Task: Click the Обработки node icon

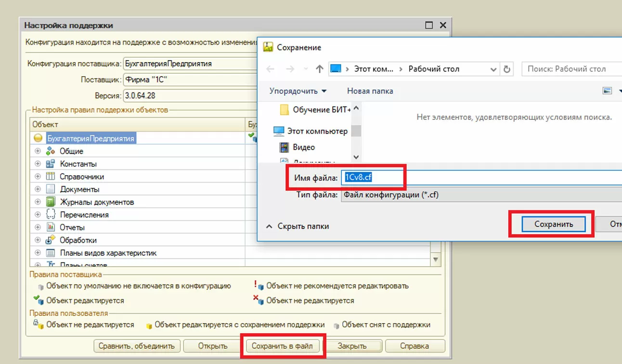Action: 51,240
